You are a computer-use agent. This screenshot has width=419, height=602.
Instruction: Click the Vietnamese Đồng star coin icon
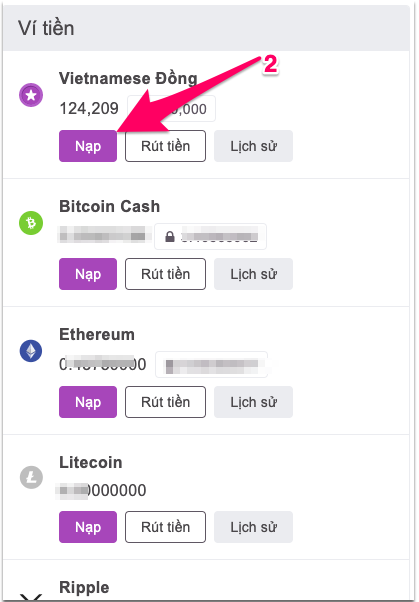pos(31,95)
